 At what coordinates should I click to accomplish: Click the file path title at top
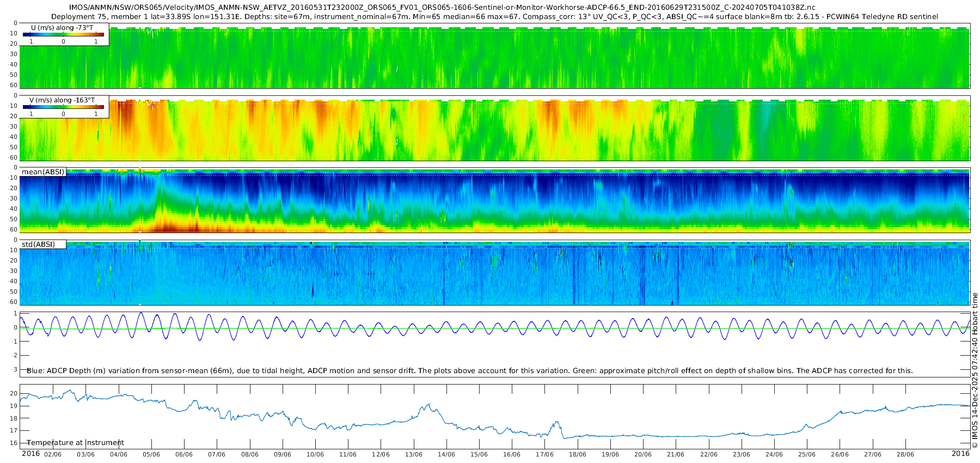[442, 8]
